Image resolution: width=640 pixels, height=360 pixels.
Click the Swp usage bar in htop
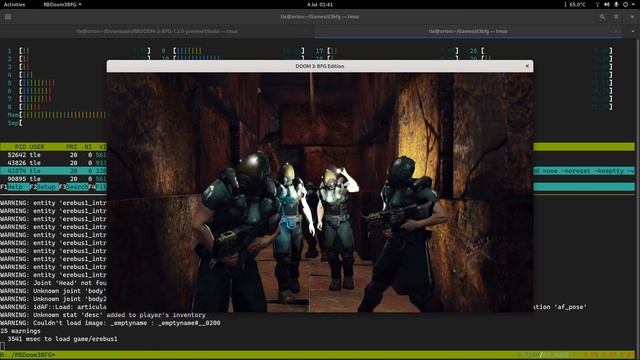coord(57,123)
